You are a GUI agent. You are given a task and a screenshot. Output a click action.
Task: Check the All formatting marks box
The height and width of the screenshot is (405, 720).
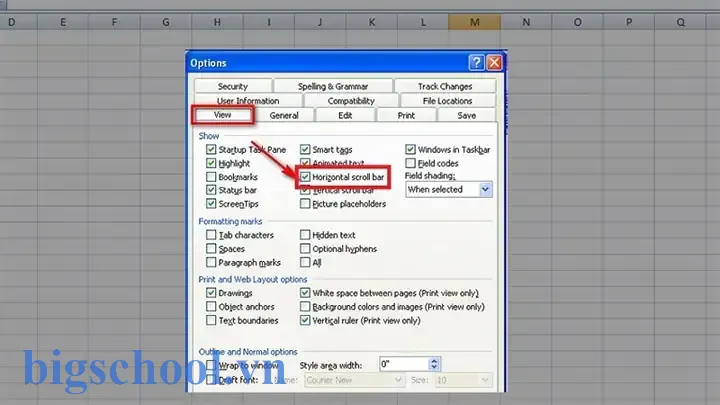coord(305,262)
